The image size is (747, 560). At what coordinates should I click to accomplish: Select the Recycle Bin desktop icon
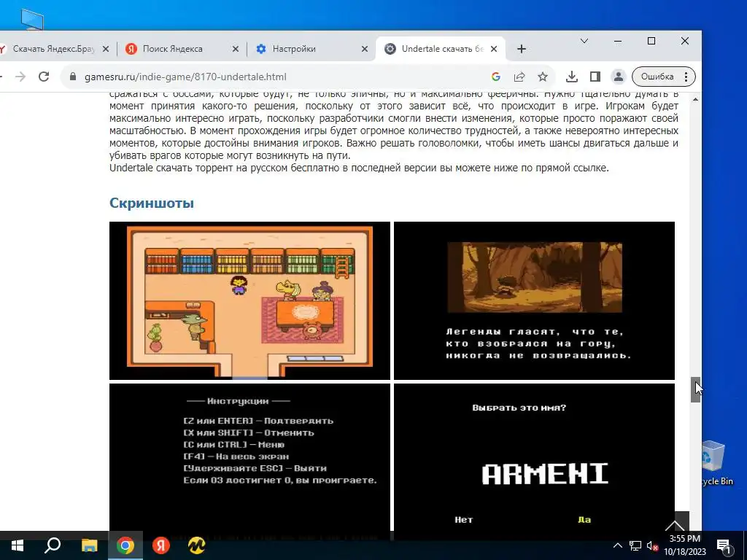(716, 463)
